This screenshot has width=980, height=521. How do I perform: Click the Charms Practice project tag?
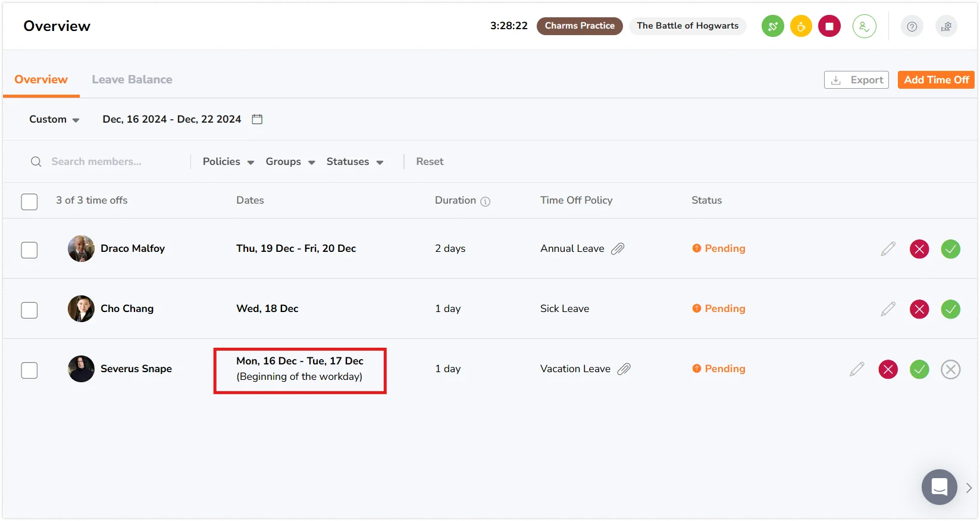click(580, 26)
